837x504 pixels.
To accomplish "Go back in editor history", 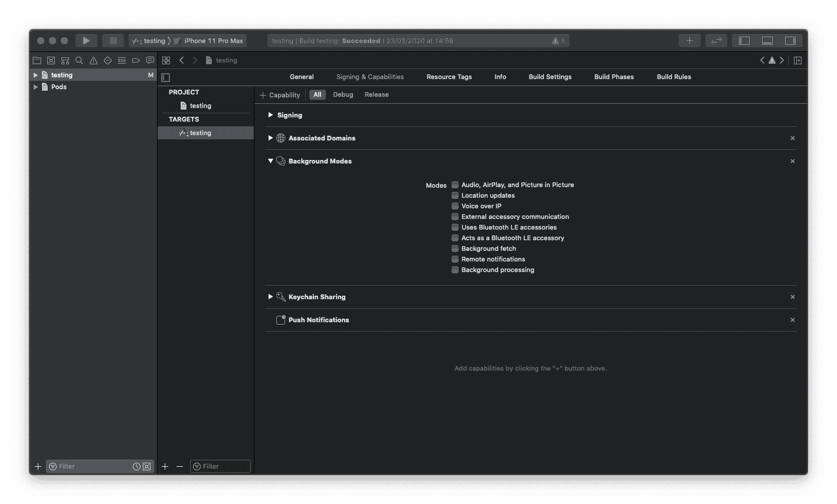I will pyautogui.click(x=182, y=60).
